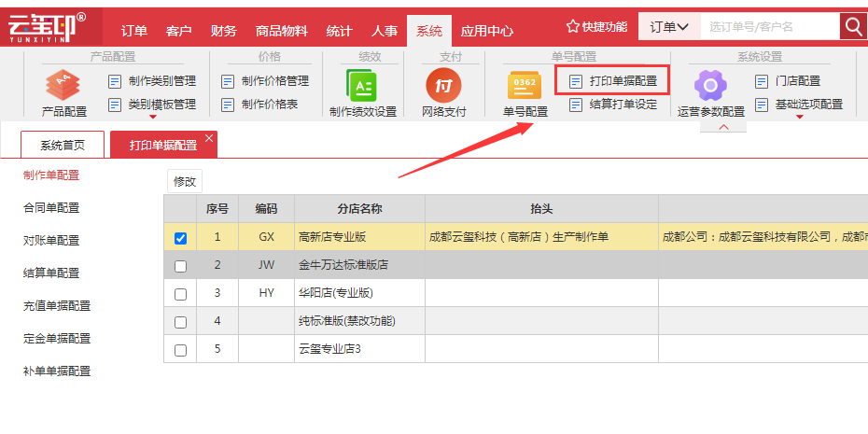Expand the 基础选项配置 dropdown arrow
This screenshot has height=434, width=868.
click(x=799, y=118)
